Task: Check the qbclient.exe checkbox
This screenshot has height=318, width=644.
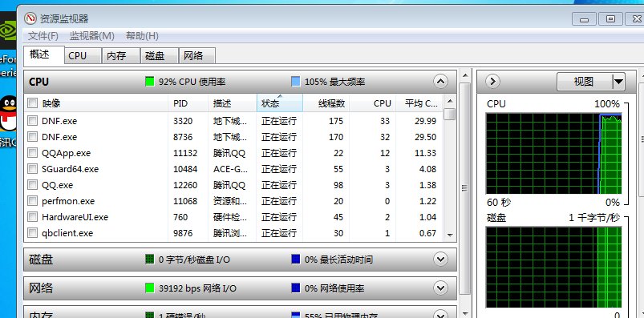Action: (x=32, y=232)
